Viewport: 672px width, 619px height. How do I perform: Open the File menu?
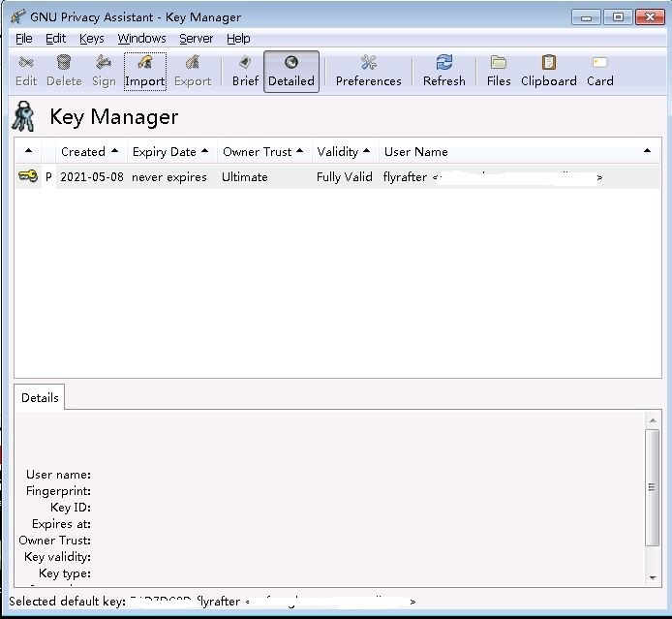coord(23,39)
